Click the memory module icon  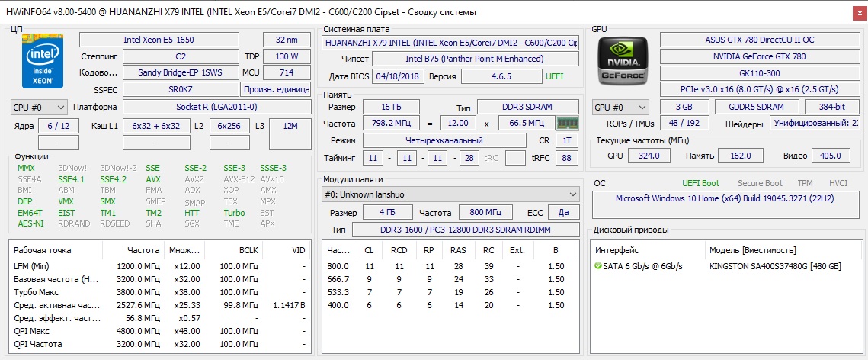point(566,122)
